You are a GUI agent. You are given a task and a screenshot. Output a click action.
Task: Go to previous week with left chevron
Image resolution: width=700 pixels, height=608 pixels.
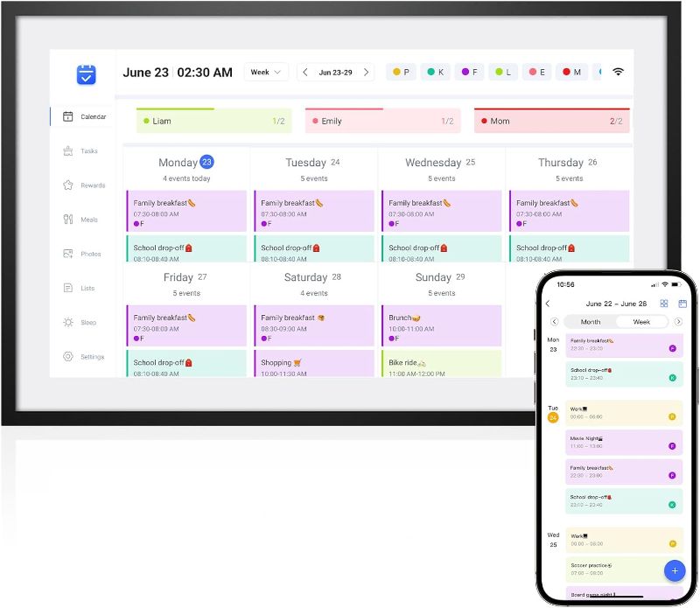click(x=305, y=73)
